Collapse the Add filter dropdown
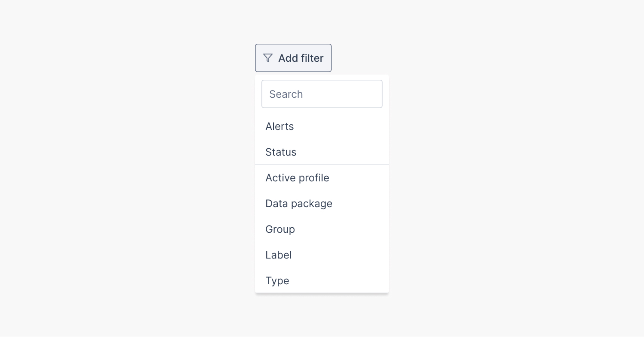Screen dimensions: 644x337 point(293,58)
